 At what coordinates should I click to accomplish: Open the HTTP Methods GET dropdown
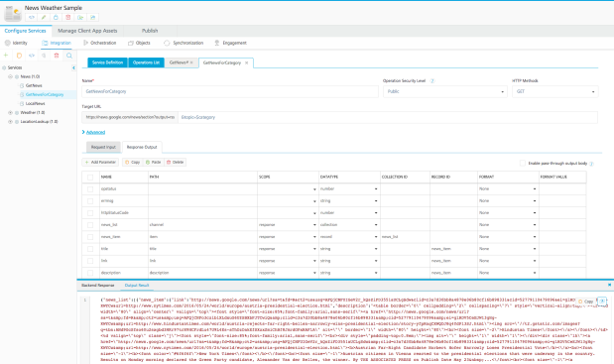(554, 91)
